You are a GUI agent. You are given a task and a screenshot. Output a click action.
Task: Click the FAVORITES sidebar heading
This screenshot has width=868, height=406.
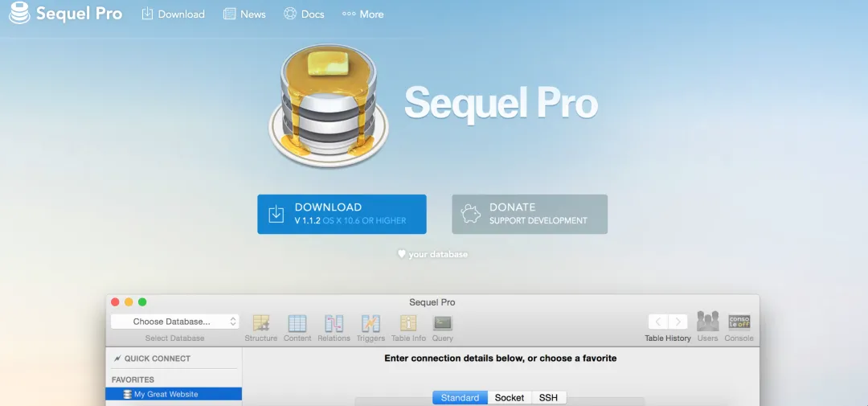click(133, 379)
